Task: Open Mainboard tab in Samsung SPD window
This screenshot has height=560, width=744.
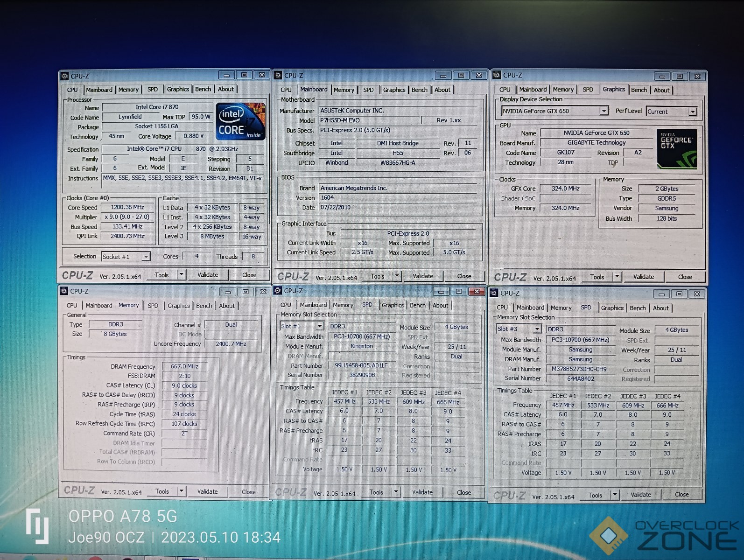Action: tap(530, 308)
